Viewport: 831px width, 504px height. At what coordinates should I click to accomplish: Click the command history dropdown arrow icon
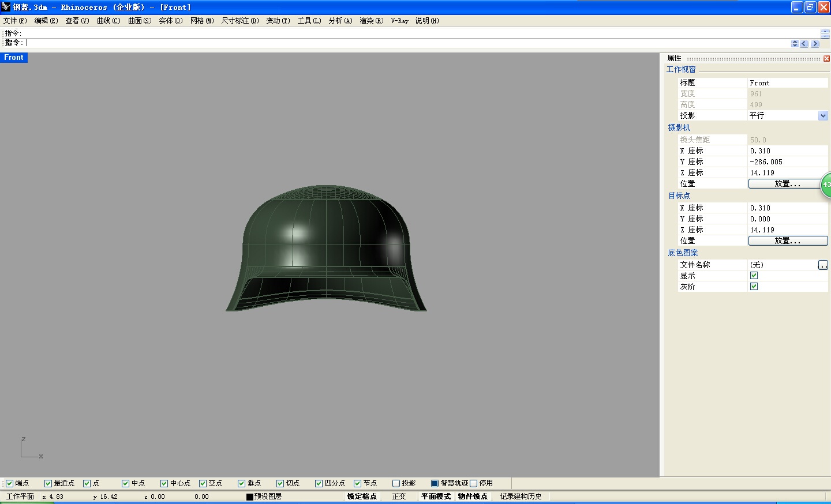(795, 43)
